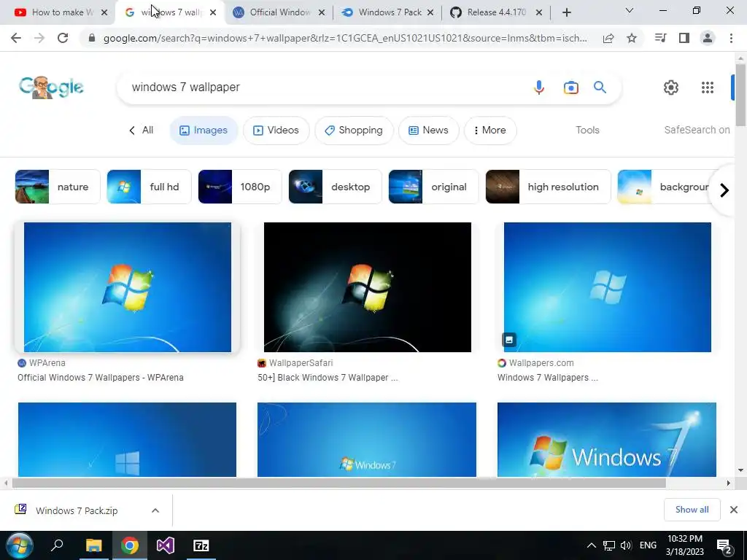Go back to All results
The height and width of the screenshot is (560, 747).
click(141, 130)
